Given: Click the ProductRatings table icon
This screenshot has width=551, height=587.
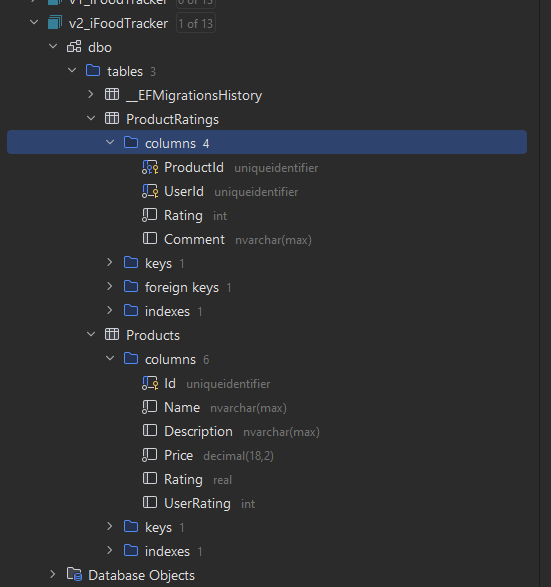Looking at the screenshot, I should pos(112,119).
